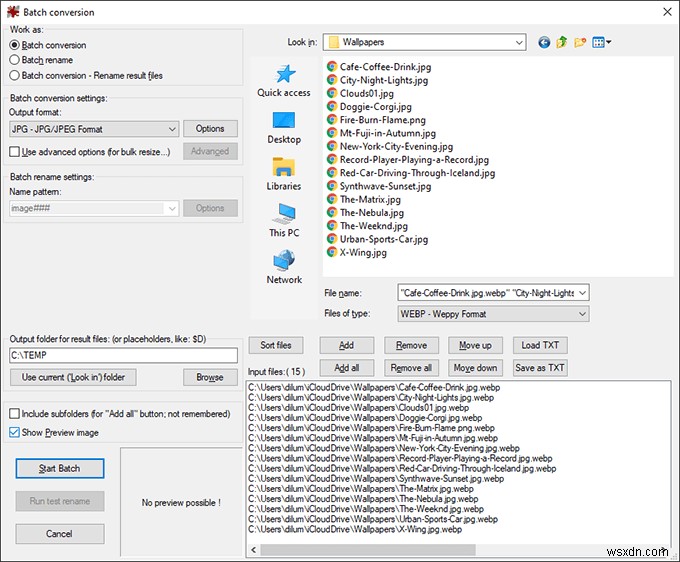Image resolution: width=680 pixels, height=562 pixels.
Task: Select file icon of Cafe-Coffee-Drink.jpg
Action: tap(332, 67)
